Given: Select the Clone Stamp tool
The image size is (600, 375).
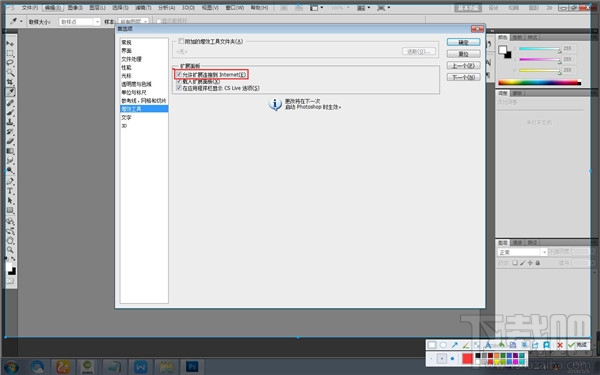Looking at the screenshot, I should coord(10,122).
